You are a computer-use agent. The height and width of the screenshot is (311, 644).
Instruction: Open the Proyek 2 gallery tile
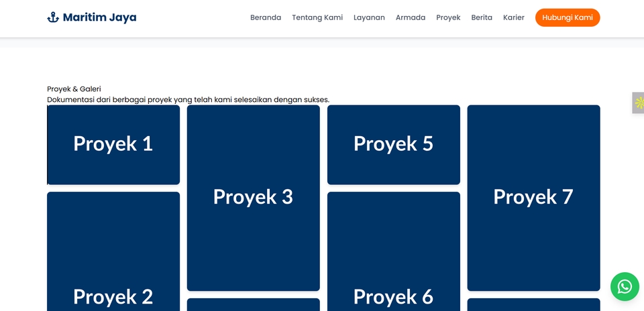click(113, 251)
